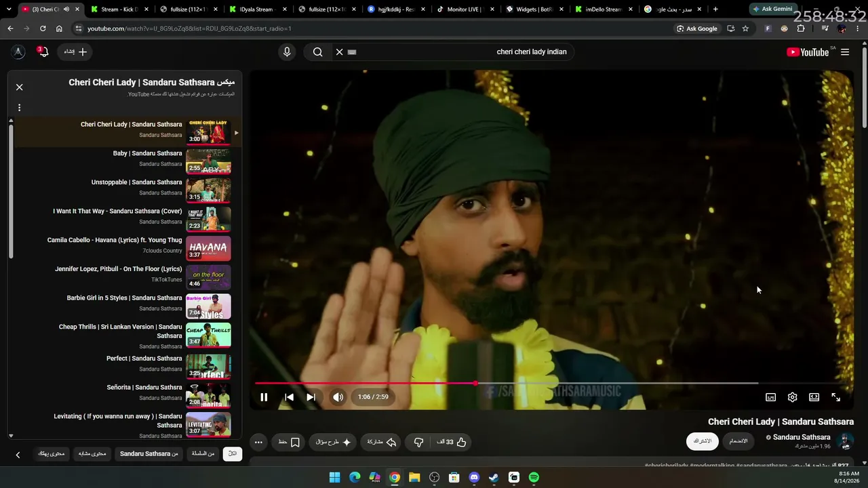Screen dimensions: 868x488
Task: Open a new browser tab
Action: 715,9
